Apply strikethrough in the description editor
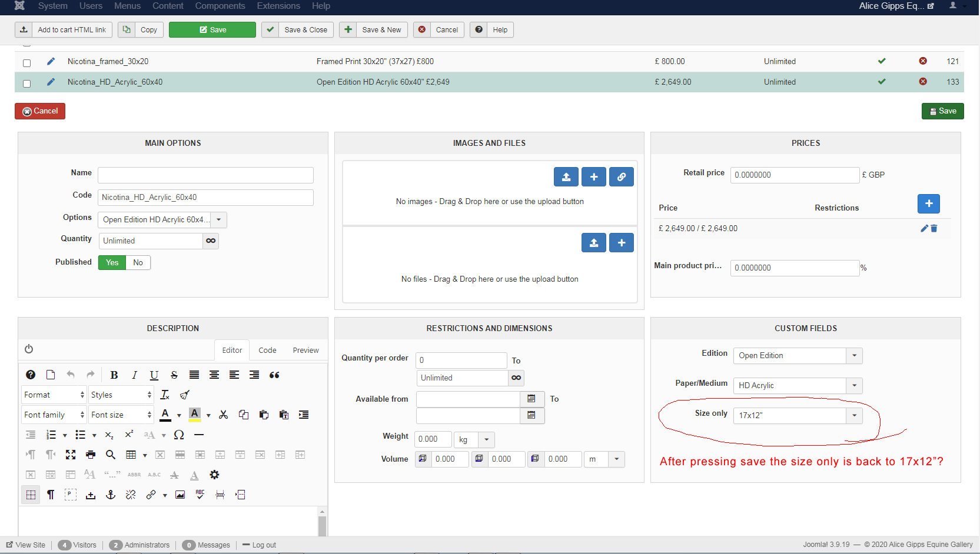 point(174,375)
